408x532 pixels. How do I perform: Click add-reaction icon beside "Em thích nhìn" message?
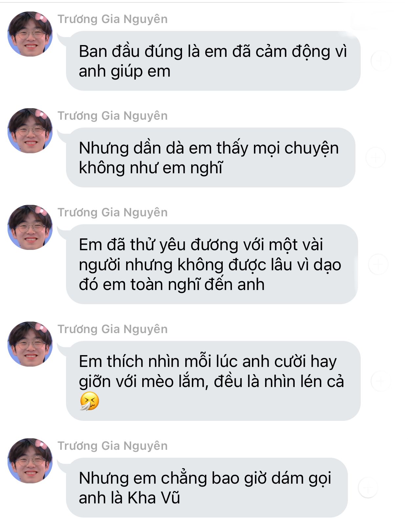pyautogui.click(x=380, y=381)
